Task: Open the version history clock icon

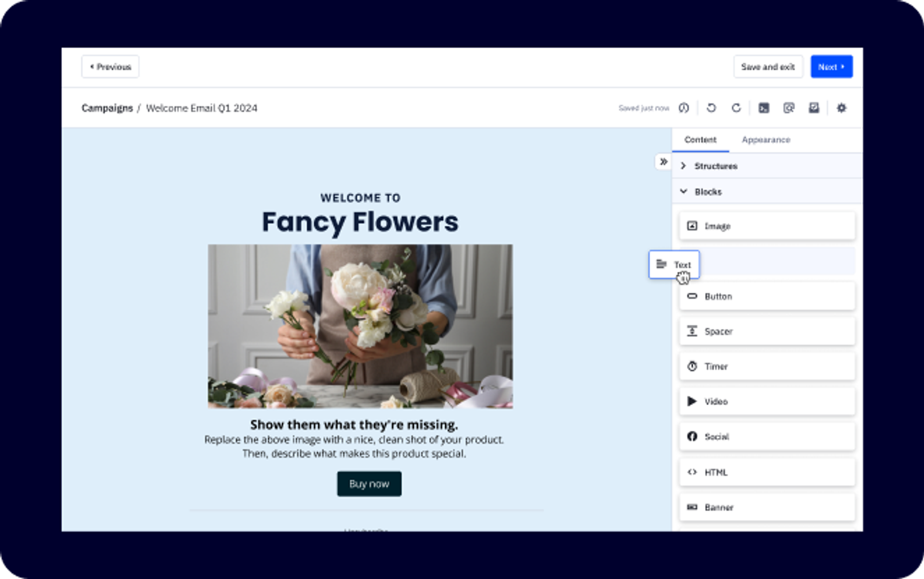Action: click(x=684, y=108)
